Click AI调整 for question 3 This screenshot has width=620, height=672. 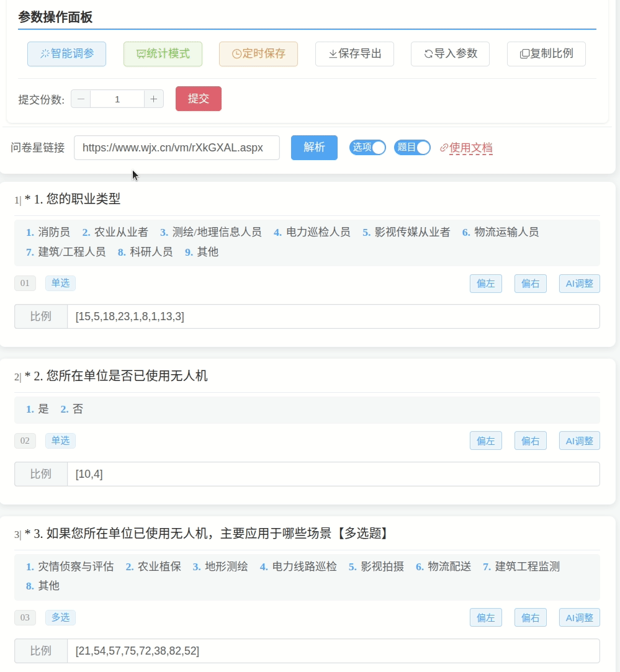point(579,617)
